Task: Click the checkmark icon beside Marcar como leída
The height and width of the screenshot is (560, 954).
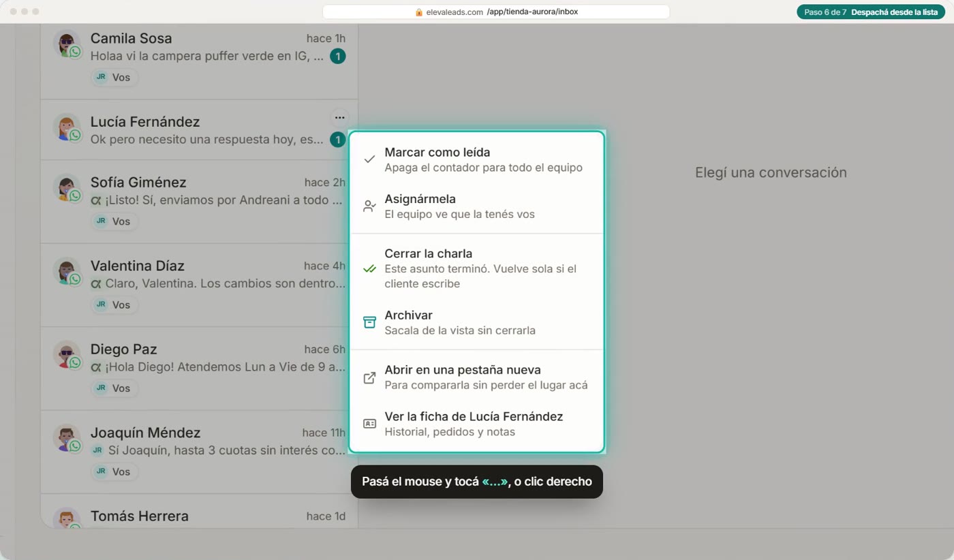Action: click(369, 159)
